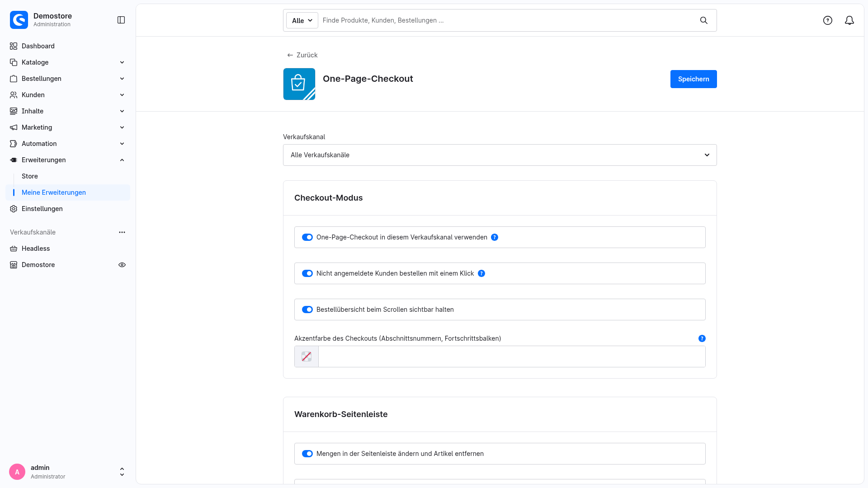This screenshot has height=488, width=868.
Task: Open the Headless sales channel
Action: point(68,249)
